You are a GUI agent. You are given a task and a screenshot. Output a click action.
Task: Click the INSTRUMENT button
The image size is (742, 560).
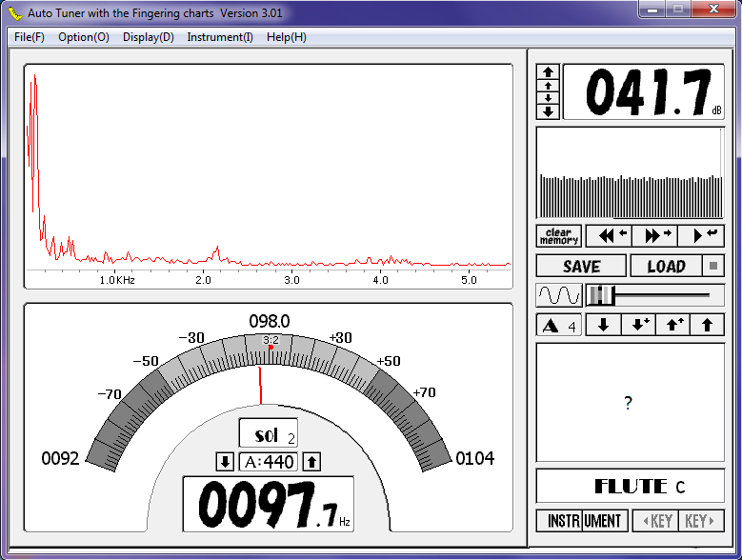coord(581,521)
